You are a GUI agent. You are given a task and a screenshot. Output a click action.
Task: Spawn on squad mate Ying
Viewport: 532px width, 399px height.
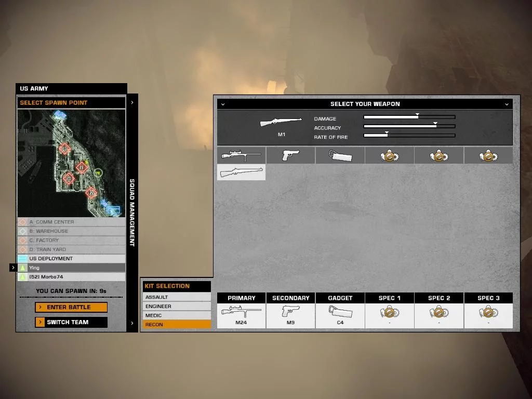click(71, 268)
